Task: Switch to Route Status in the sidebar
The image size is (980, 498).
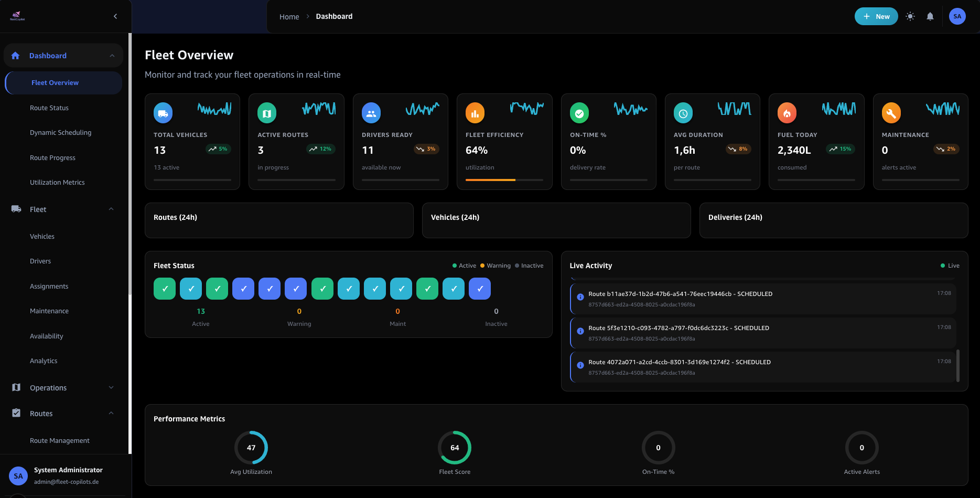Action: click(49, 108)
